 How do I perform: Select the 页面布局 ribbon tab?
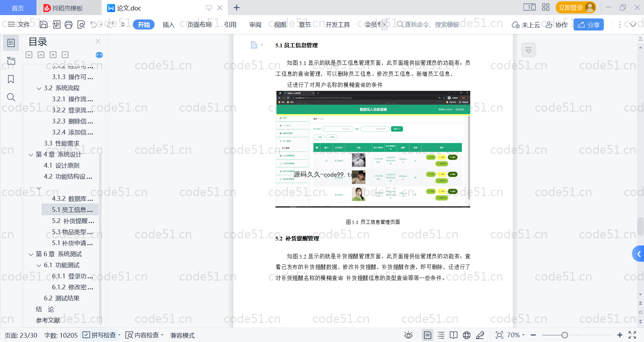click(x=199, y=24)
